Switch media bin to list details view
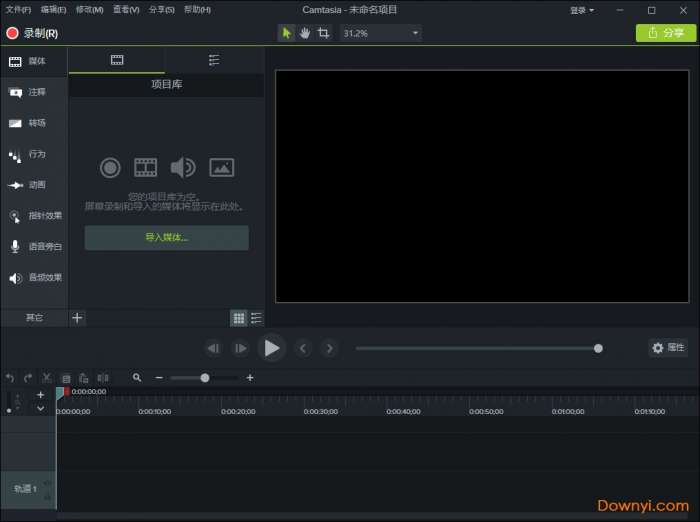 [x=257, y=318]
